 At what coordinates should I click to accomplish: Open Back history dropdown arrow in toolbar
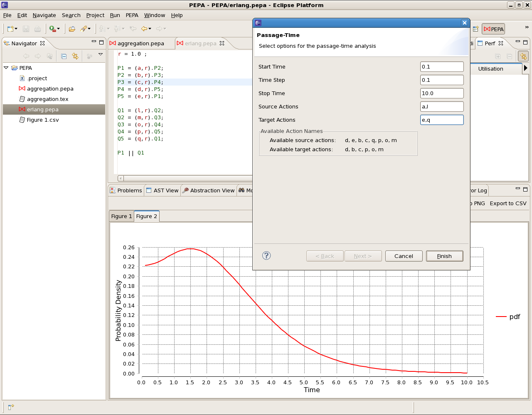tap(150, 29)
